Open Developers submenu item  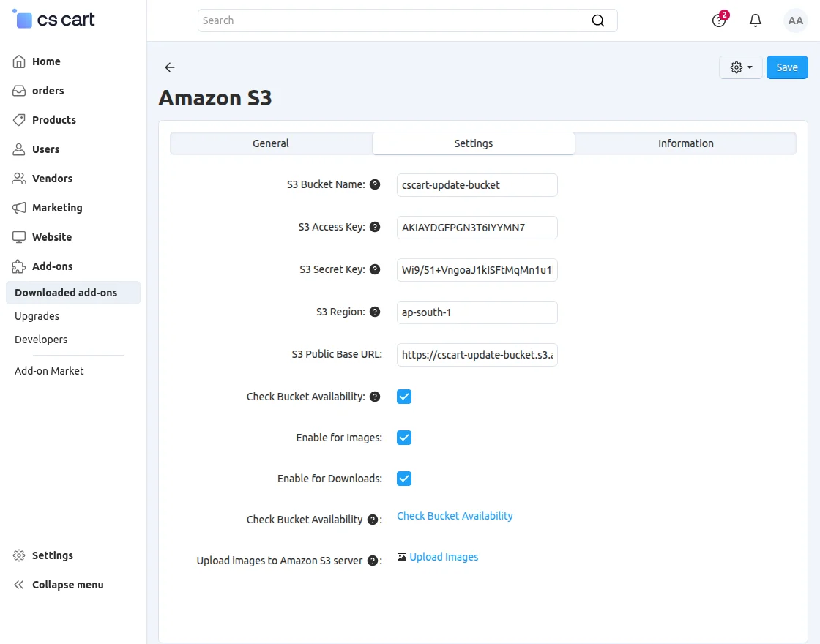[41, 340]
